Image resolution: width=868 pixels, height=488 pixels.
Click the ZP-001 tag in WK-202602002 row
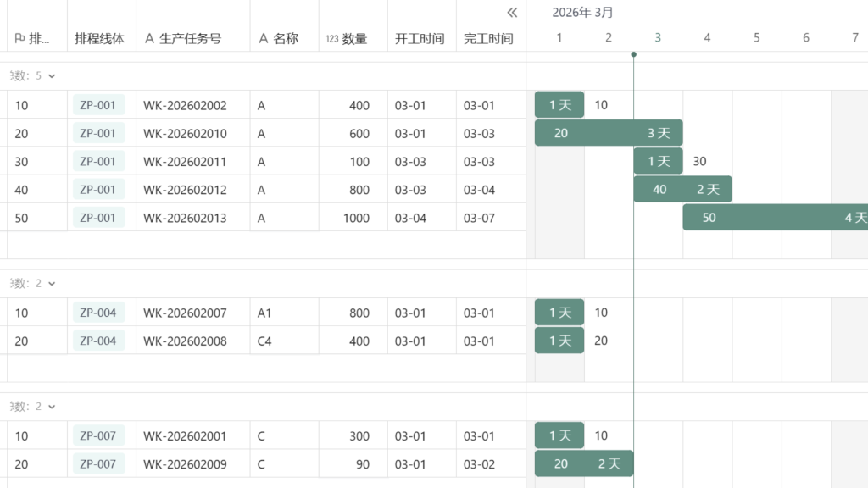(x=98, y=105)
